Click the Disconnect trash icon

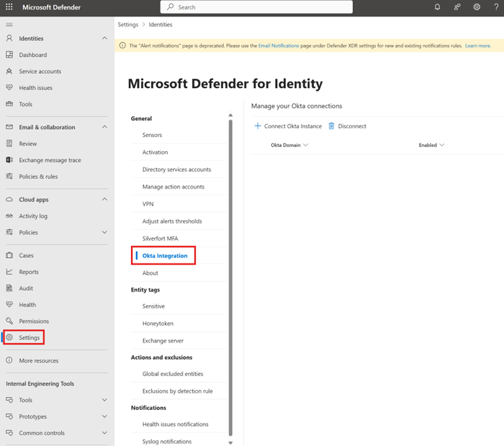(331, 126)
